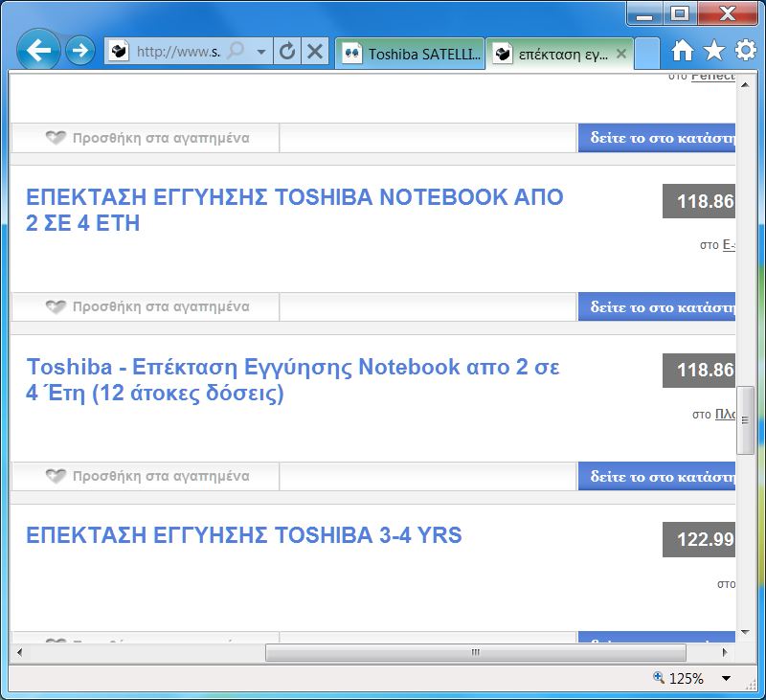
Task: View top listing in store (δείτε το στο κατάστημα)
Action: (x=657, y=138)
